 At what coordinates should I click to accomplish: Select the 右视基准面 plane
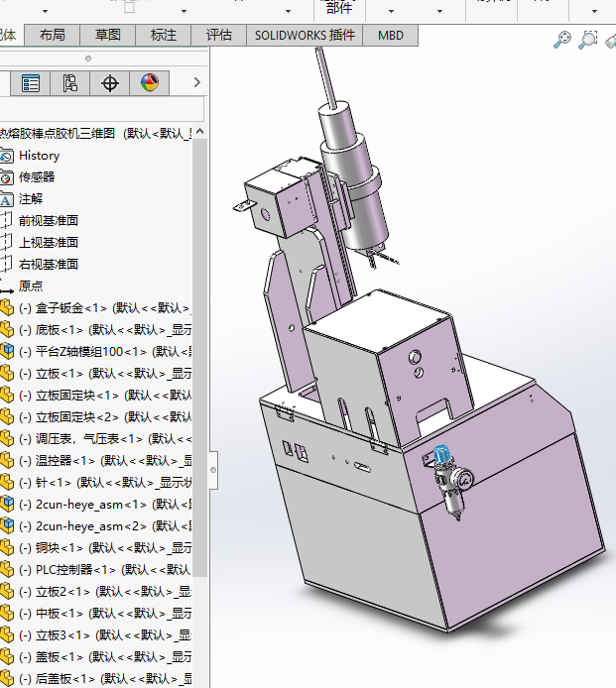[49, 265]
